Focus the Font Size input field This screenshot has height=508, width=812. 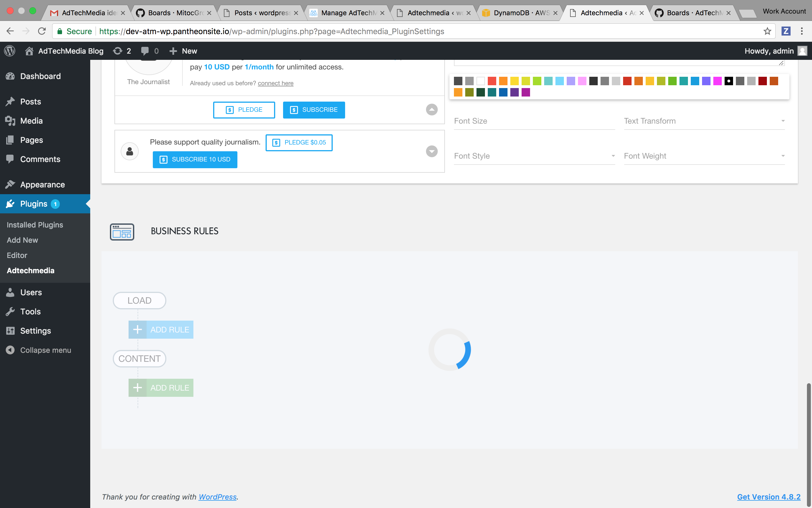(x=534, y=121)
